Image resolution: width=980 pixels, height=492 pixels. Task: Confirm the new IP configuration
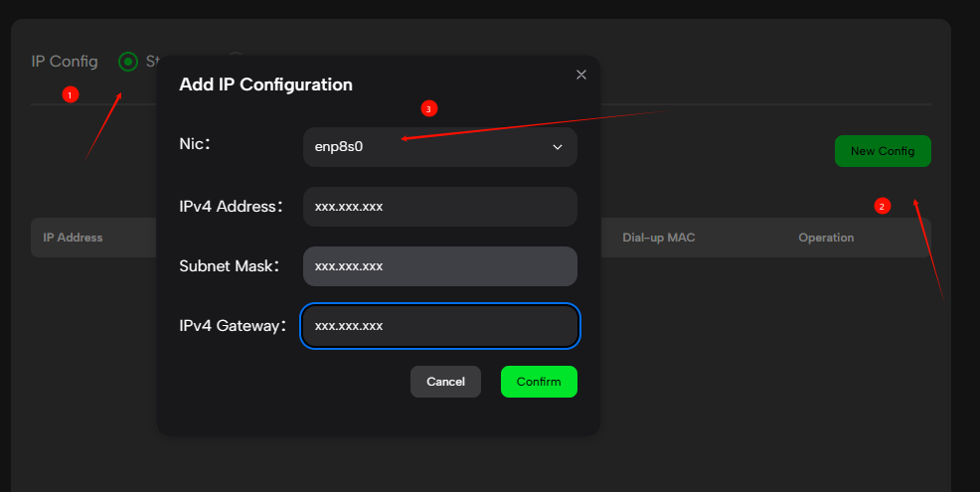coord(539,382)
